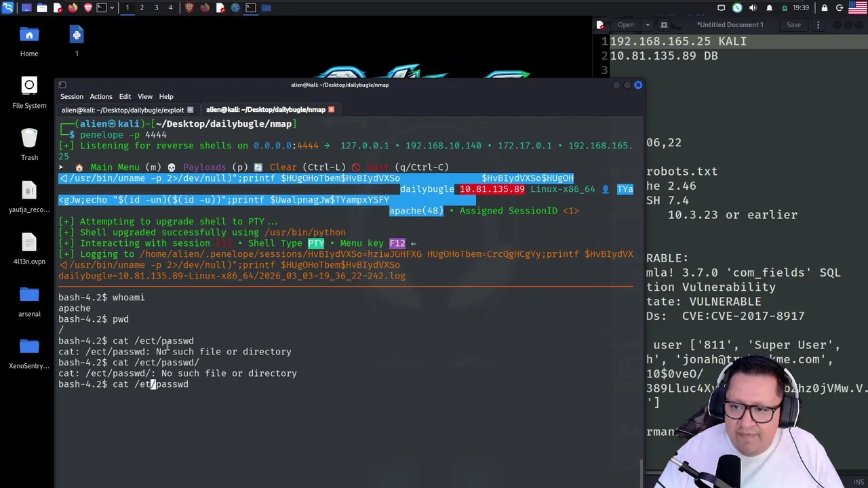Expand the terminal launcher dropdown arrow
Image resolution: width=868 pixels, height=488 pixels.
tap(111, 7)
